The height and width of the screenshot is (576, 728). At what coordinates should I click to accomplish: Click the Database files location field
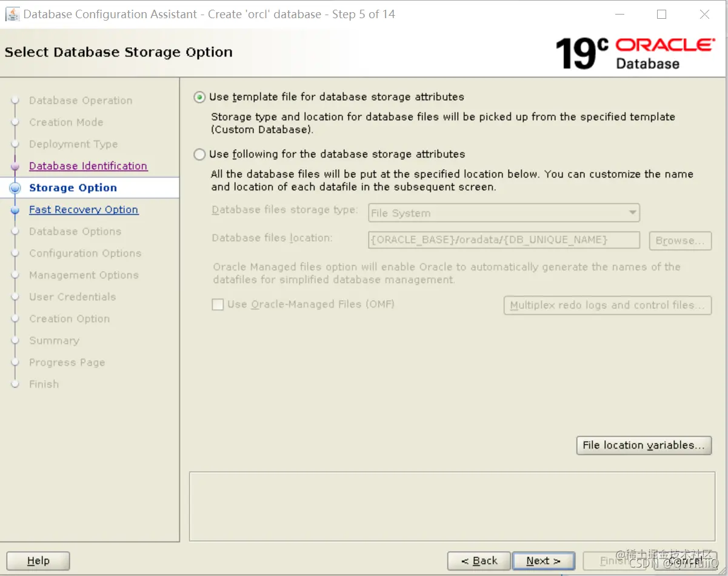(504, 240)
